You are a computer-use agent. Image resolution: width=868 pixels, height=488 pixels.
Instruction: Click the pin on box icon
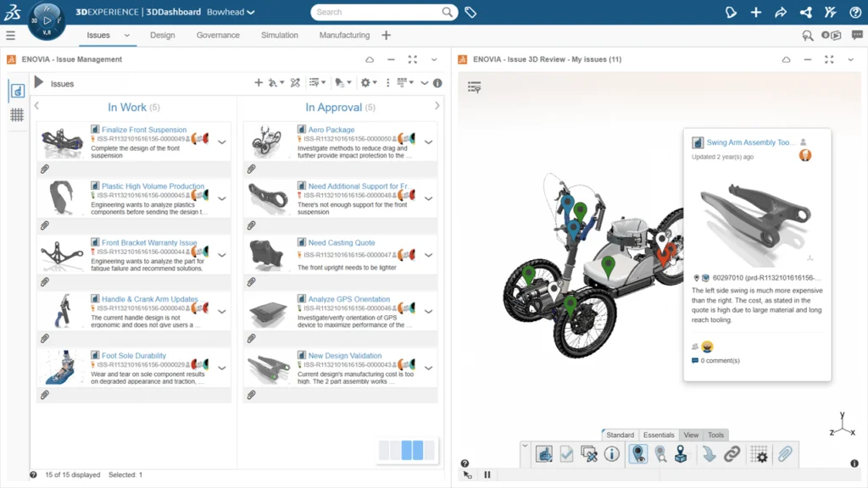coord(681,454)
